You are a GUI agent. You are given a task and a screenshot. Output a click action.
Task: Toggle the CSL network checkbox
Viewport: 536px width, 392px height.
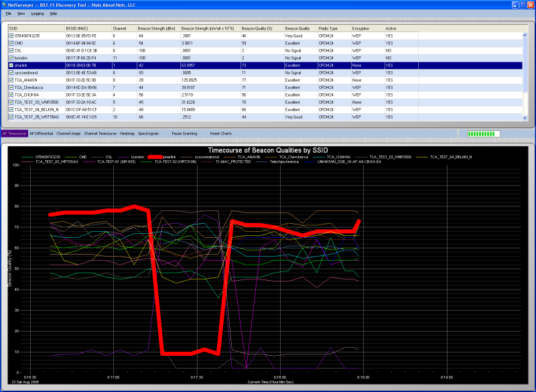coord(11,50)
